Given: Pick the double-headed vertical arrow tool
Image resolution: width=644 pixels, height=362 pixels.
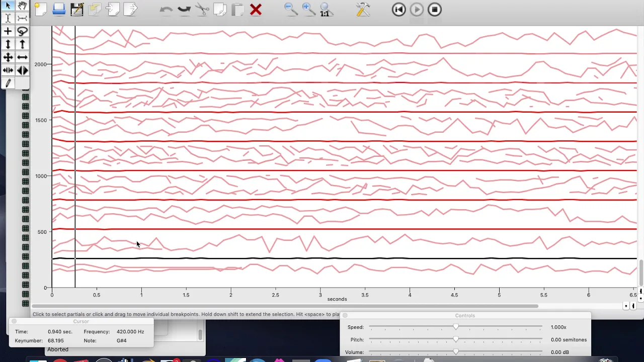Looking at the screenshot, I should tap(8, 45).
